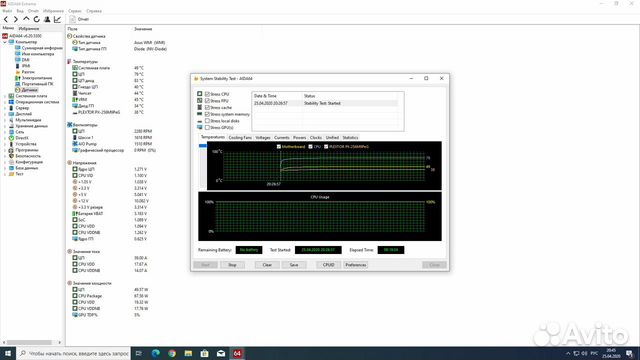Click Save button in stability test
640x360 pixels.
click(294, 265)
